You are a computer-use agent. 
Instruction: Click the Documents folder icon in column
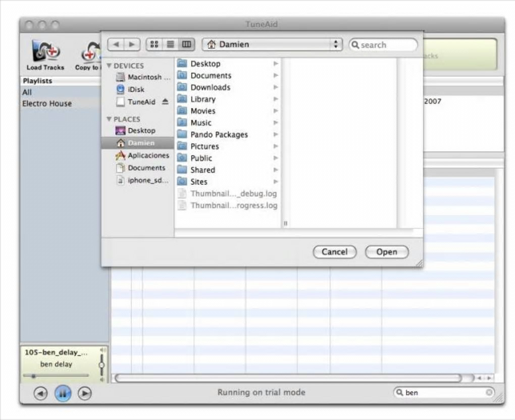tap(182, 75)
